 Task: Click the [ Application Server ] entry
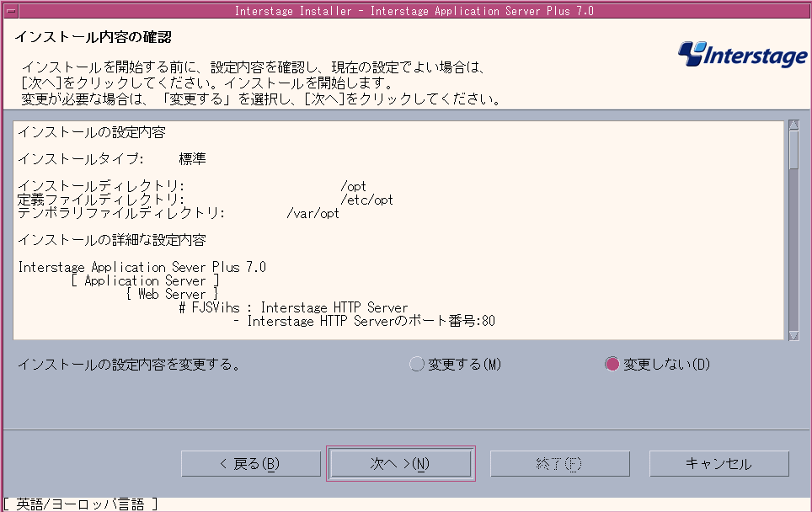[x=145, y=280]
